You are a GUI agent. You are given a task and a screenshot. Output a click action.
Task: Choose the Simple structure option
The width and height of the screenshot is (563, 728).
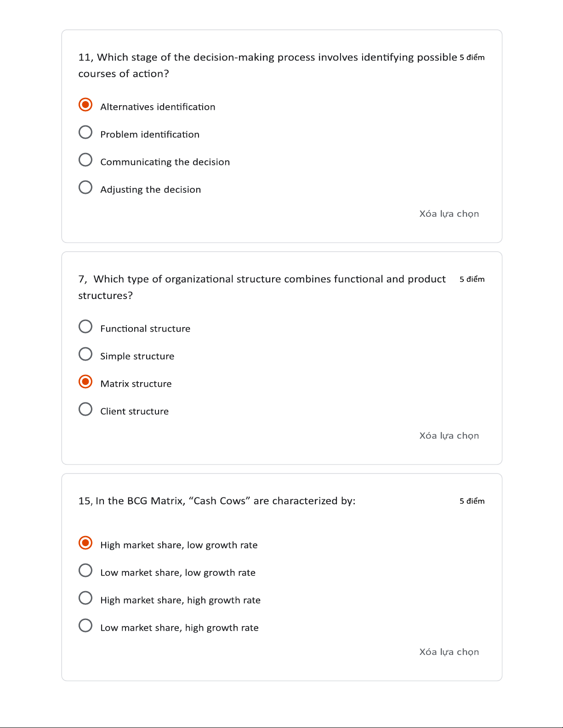click(85, 354)
